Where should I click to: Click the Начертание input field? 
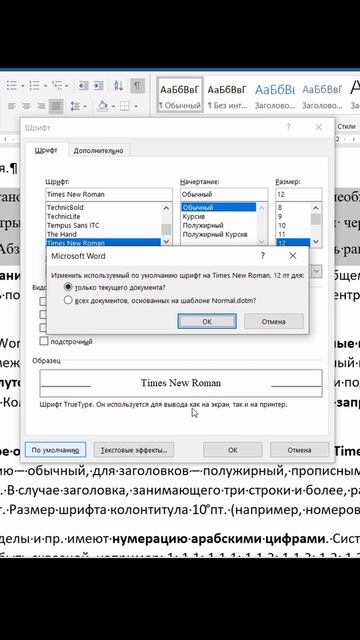(224, 194)
